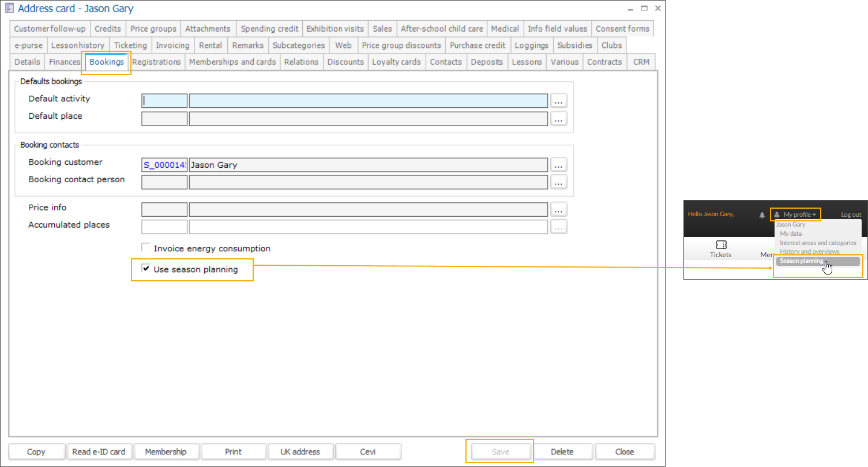Click inside the Booking customer code field
868x467 pixels.
pos(164,164)
